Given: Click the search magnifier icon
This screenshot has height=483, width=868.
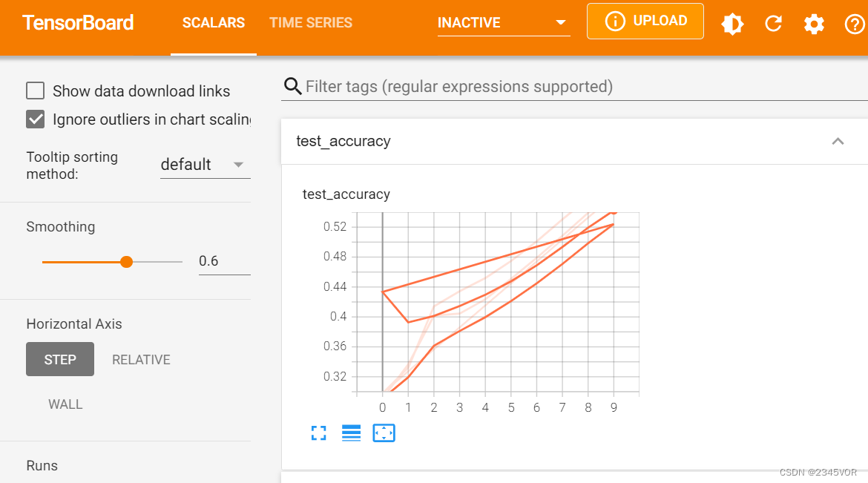Looking at the screenshot, I should [x=293, y=87].
